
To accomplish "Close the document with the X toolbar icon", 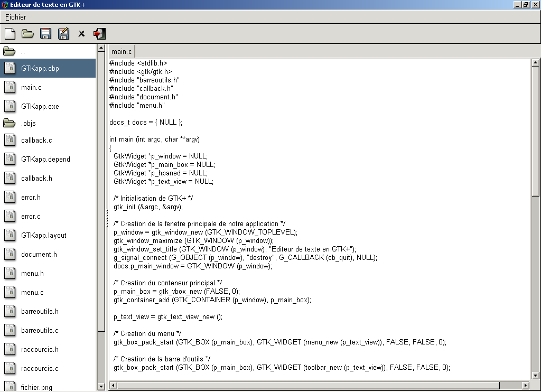I will click(81, 34).
